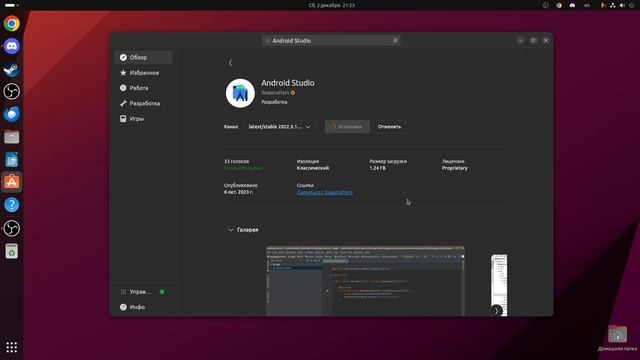Image resolution: width=640 pixels, height=360 pixels.
Task: Clear the Android Studio search text
Action: [395, 40]
